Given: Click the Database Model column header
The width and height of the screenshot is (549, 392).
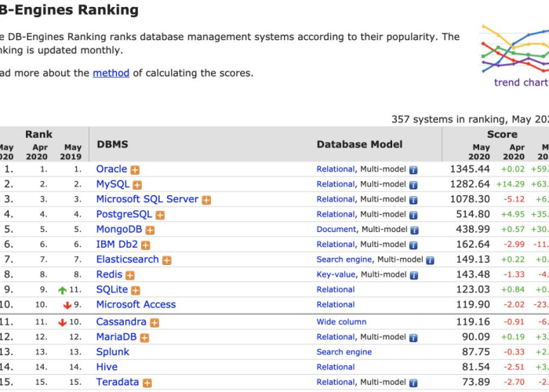Looking at the screenshot, I should pyautogui.click(x=359, y=144).
